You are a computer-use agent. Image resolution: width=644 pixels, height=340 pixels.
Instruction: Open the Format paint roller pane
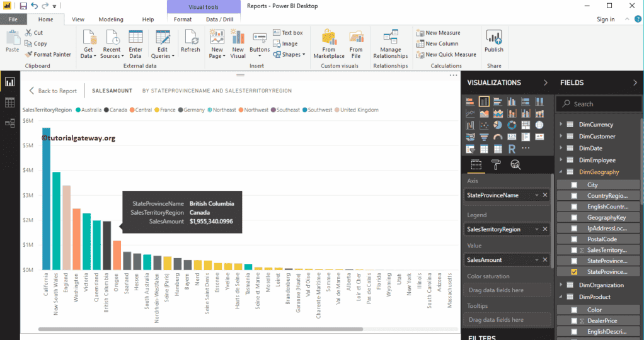tap(496, 165)
